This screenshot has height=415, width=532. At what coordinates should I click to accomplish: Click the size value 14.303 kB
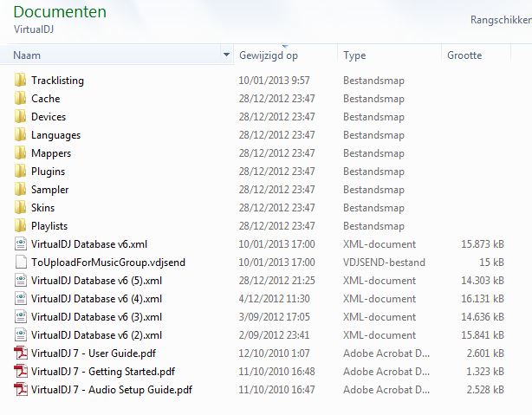point(483,281)
